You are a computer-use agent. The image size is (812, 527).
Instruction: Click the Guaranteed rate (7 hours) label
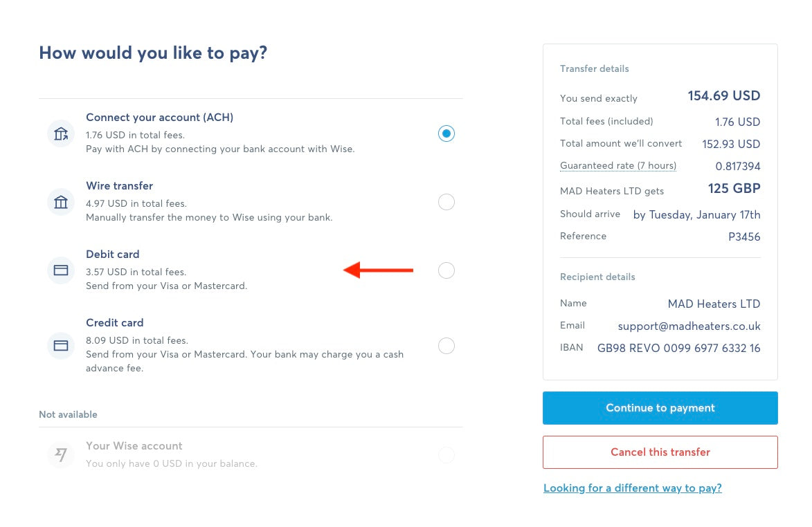pyautogui.click(x=618, y=165)
